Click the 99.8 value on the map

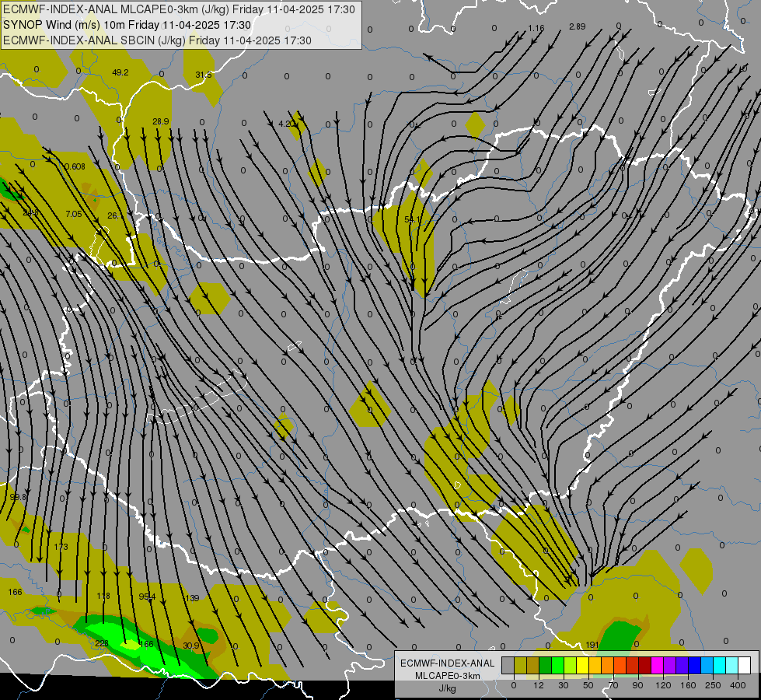18,498
